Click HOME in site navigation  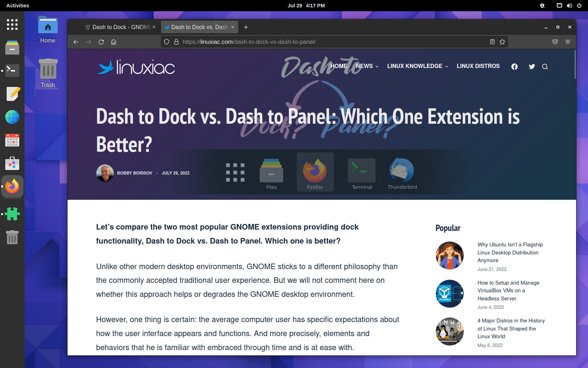(x=339, y=66)
